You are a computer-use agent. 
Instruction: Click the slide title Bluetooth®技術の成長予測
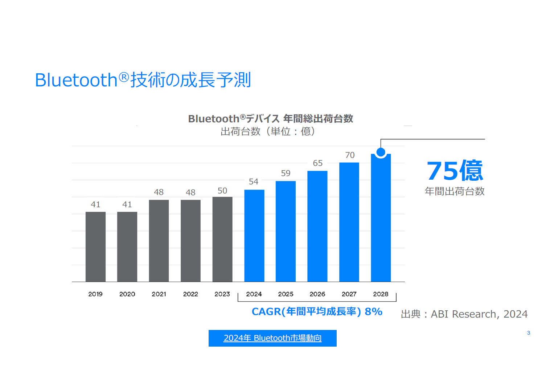pyautogui.click(x=143, y=80)
